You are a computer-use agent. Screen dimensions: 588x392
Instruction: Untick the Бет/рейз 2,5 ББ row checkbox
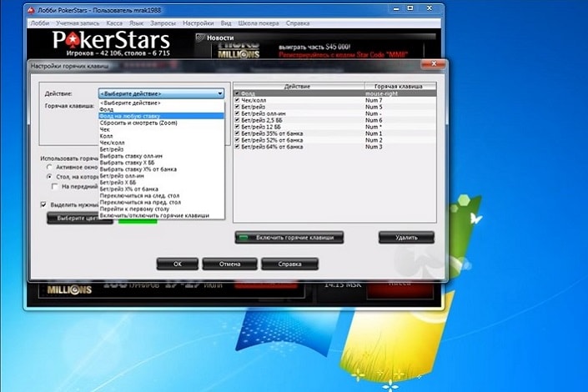tap(237, 120)
